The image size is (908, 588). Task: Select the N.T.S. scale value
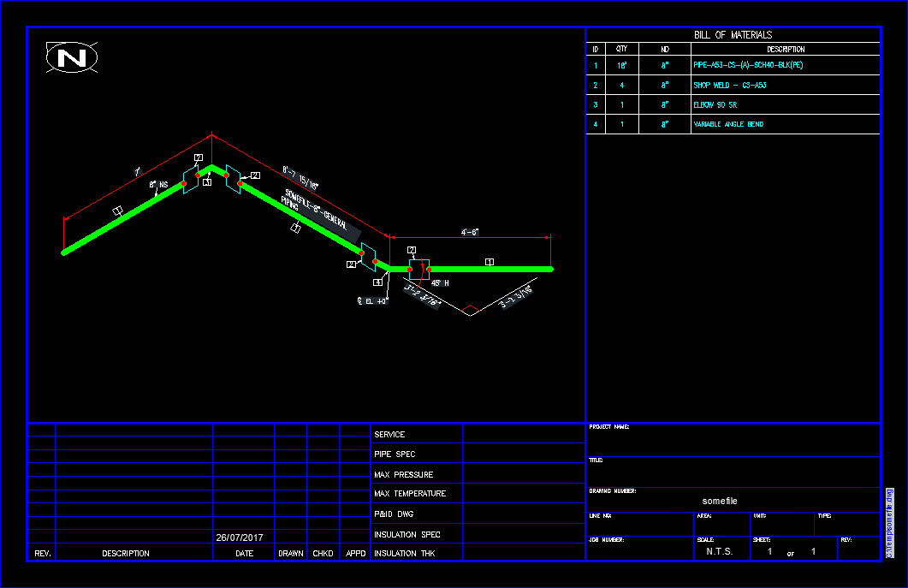(x=719, y=551)
